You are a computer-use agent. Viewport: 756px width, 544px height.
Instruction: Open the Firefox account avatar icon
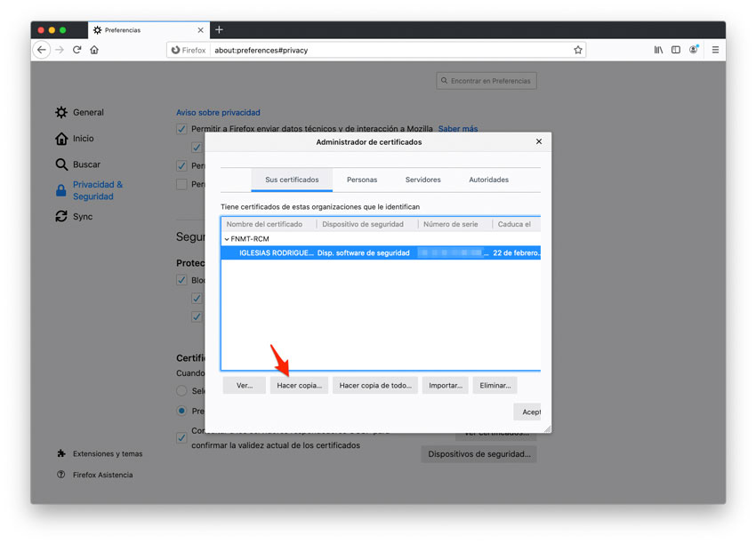pos(694,50)
